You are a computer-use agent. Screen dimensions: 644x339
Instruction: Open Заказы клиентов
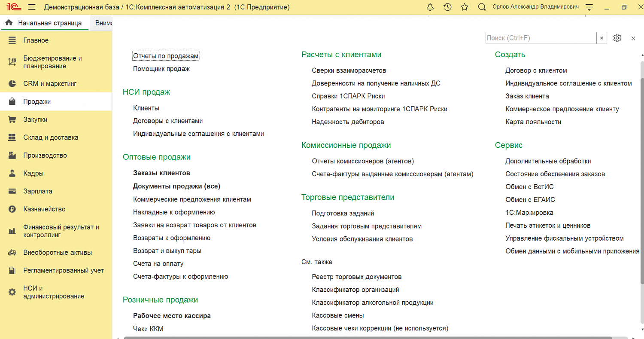click(161, 173)
